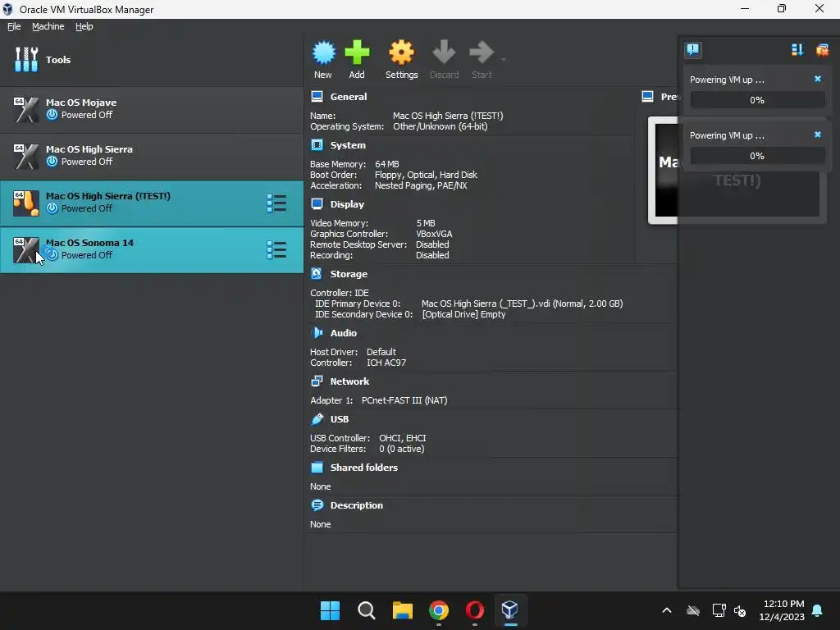Open the USB section header link

pos(339,419)
